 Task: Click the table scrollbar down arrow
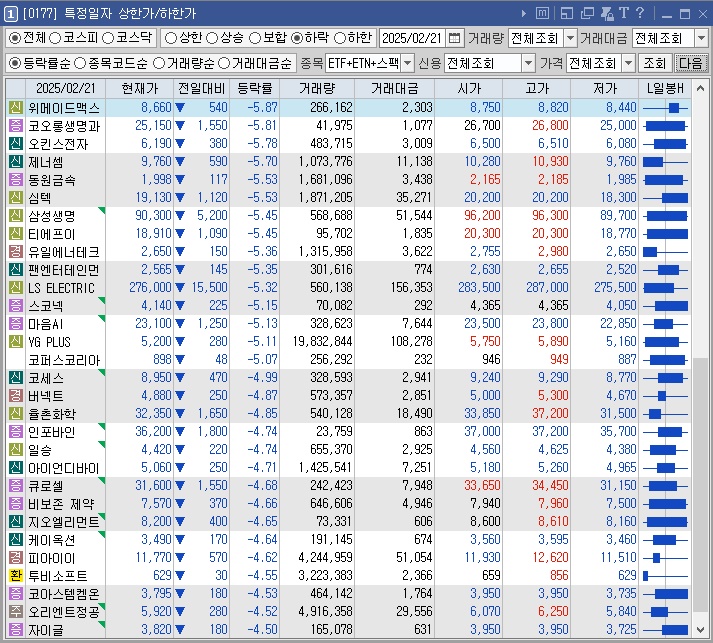(700, 630)
